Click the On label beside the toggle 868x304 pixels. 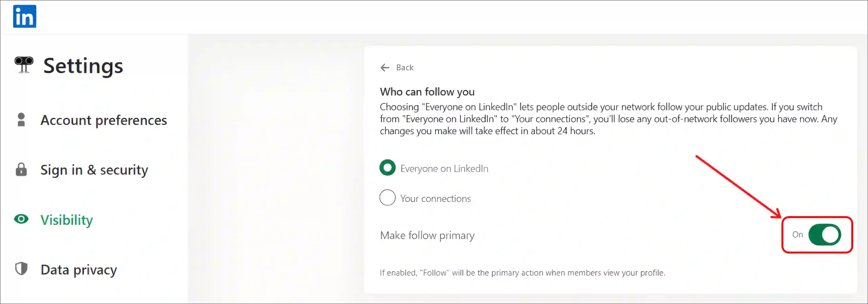pyautogui.click(x=797, y=235)
